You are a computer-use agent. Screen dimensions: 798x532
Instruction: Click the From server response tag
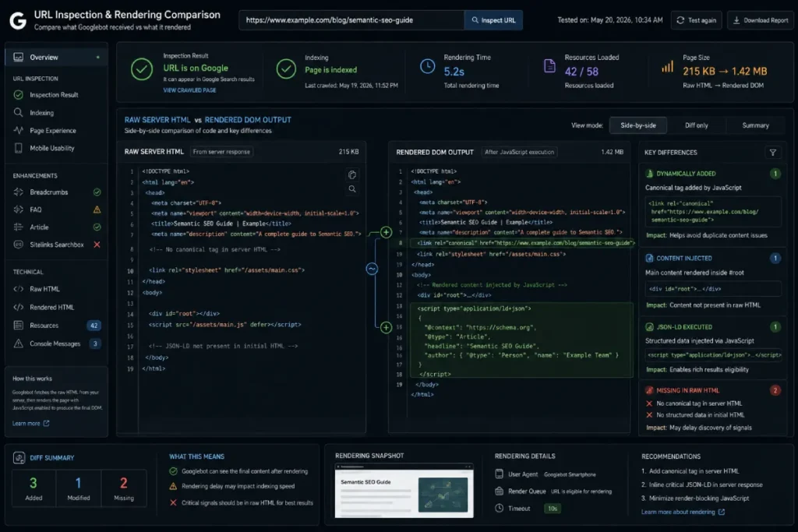(221, 152)
